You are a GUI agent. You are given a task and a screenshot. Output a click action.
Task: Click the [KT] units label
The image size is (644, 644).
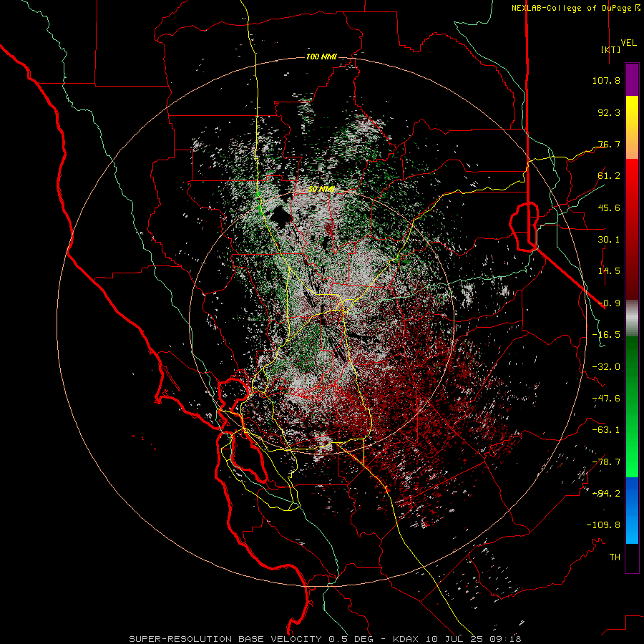click(x=611, y=49)
